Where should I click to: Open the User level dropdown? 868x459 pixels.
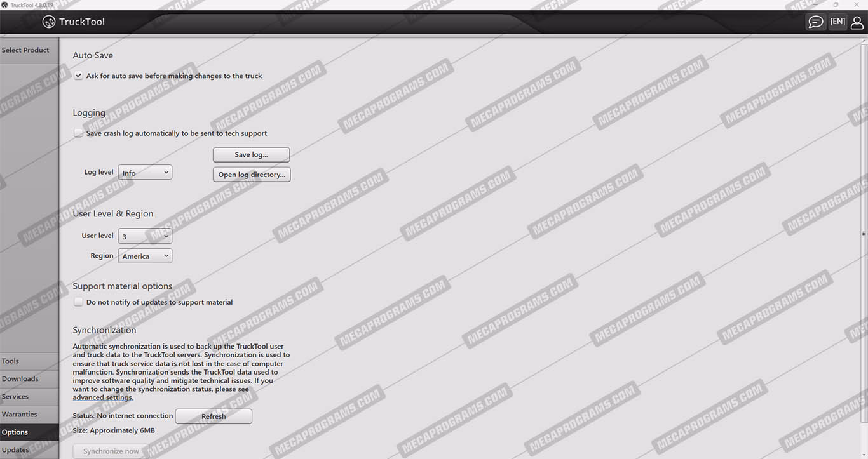(x=145, y=236)
